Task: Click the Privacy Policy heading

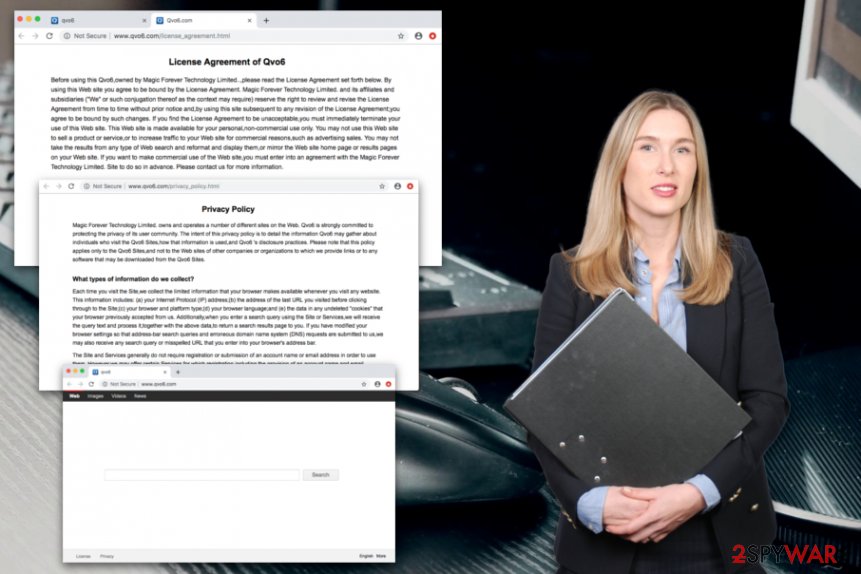Action: [228, 209]
